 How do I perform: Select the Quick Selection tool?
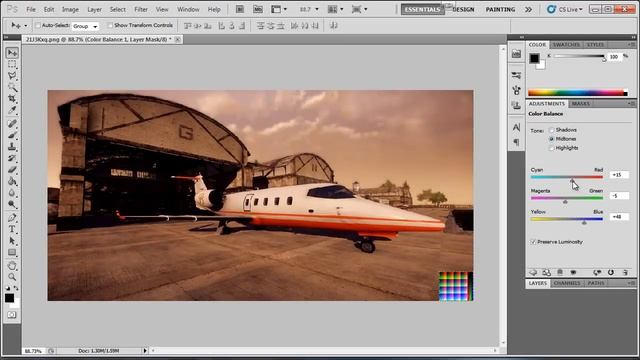pos(12,87)
